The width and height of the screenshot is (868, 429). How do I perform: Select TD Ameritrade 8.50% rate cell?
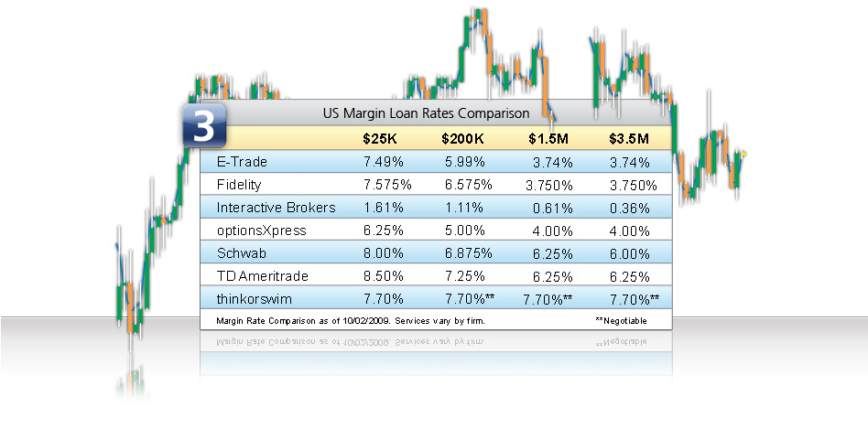(x=384, y=276)
